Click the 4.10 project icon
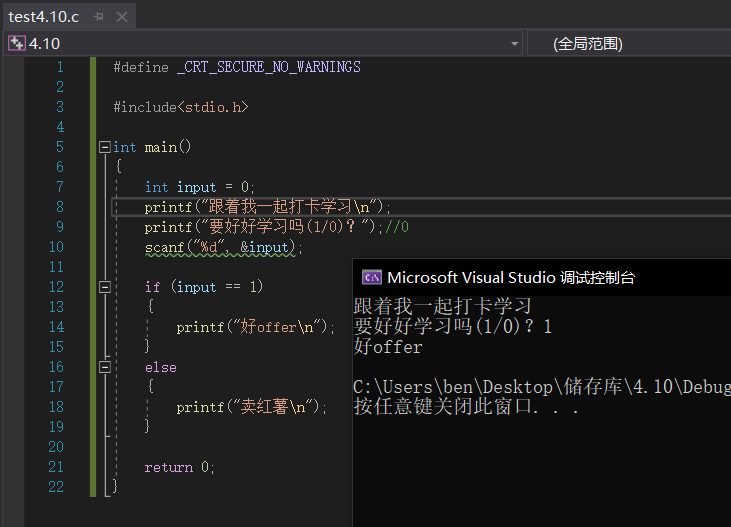Screen dimensions: 731x527 click(17, 43)
